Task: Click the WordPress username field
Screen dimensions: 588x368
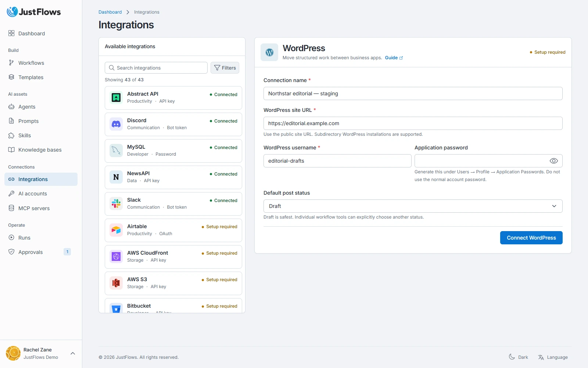Action: click(x=337, y=161)
